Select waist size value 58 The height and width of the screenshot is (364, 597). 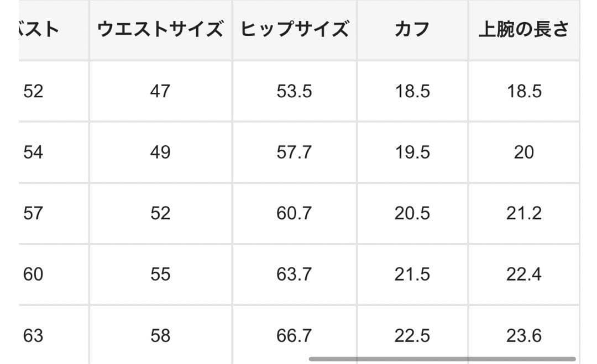pyautogui.click(x=160, y=335)
